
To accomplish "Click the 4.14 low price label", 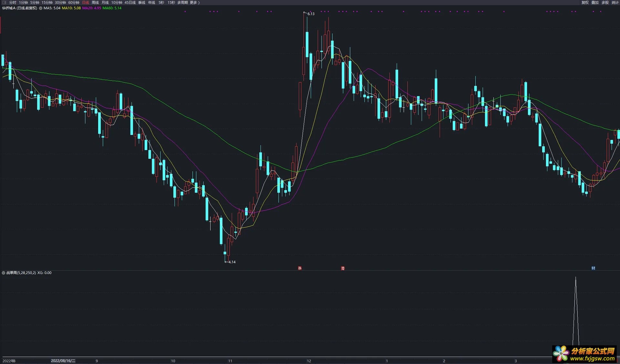I will click(x=232, y=262).
